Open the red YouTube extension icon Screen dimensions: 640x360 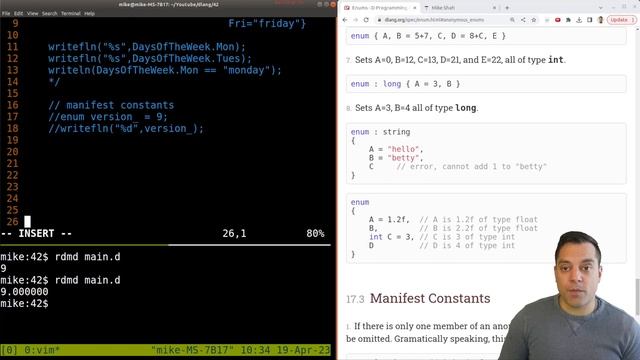point(558,20)
